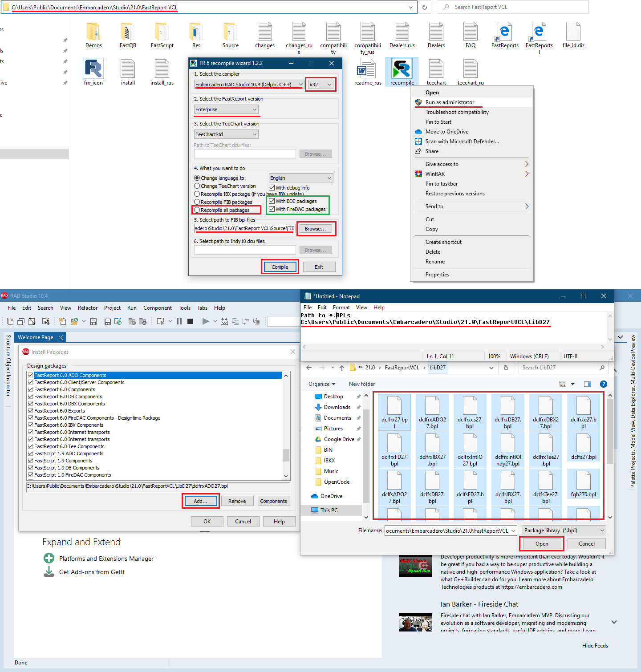Choose Properties in the context menu
The image size is (641, 672).
tap(472, 275)
